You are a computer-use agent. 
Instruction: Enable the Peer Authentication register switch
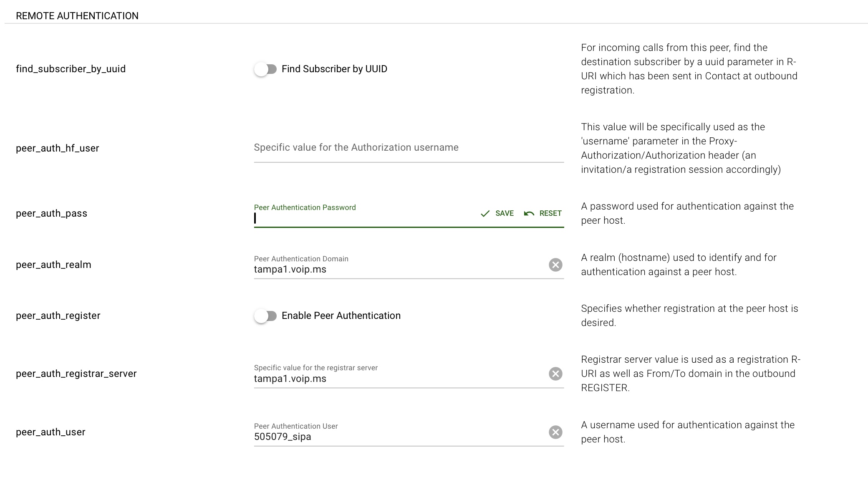[x=265, y=316]
